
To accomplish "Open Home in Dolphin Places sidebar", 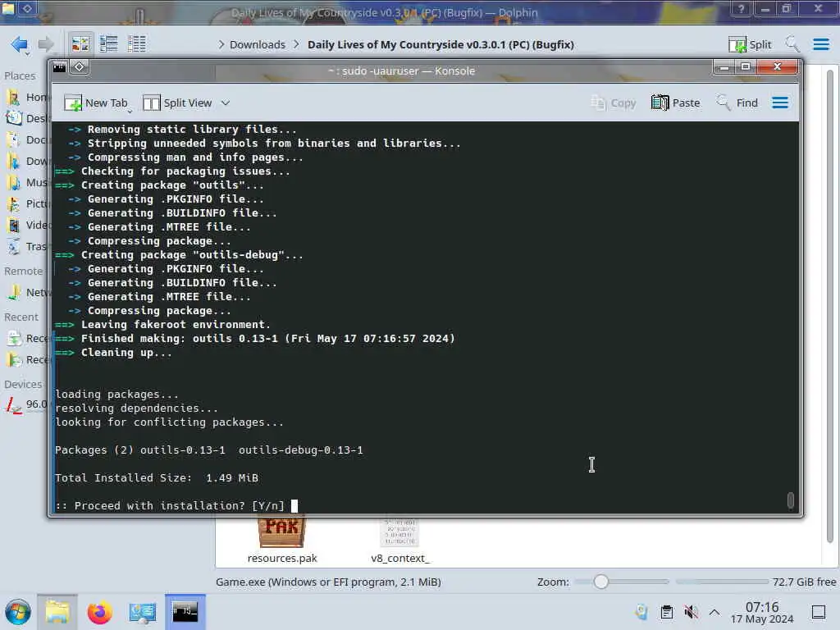I will [27, 97].
